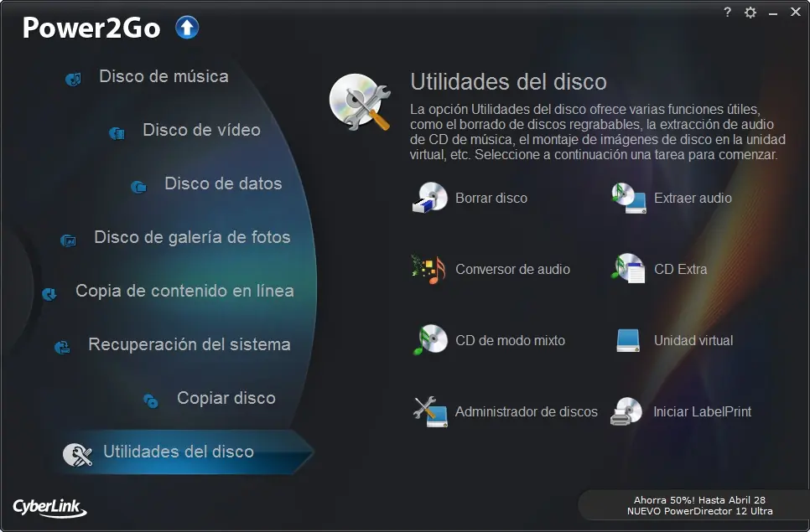
Task: Minimize the Power2Go window
Action: 773,13
